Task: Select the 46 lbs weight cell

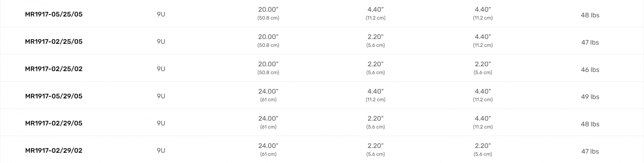Action: tap(590, 70)
